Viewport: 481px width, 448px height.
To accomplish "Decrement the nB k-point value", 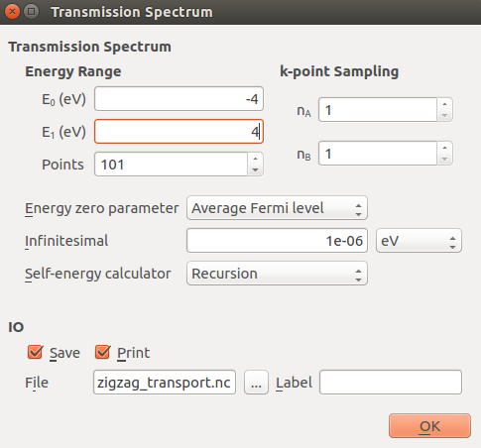I will pos(444,159).
